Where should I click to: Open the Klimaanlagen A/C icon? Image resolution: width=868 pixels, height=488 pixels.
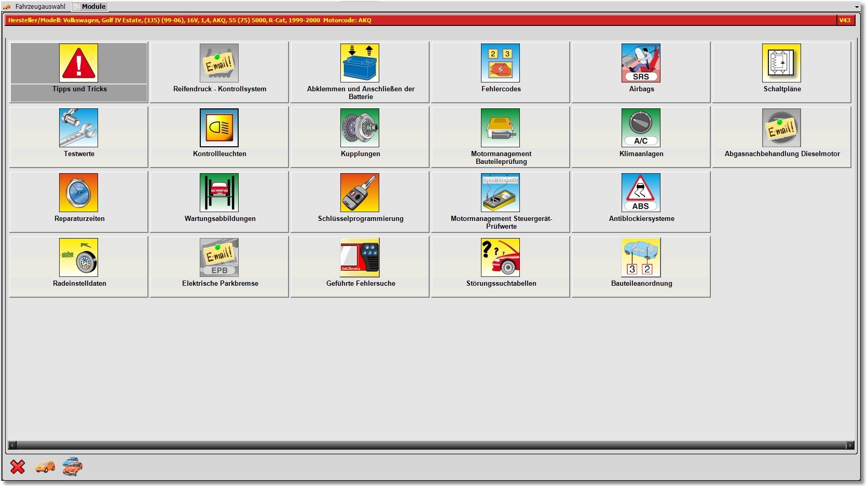tap(641, 128)
